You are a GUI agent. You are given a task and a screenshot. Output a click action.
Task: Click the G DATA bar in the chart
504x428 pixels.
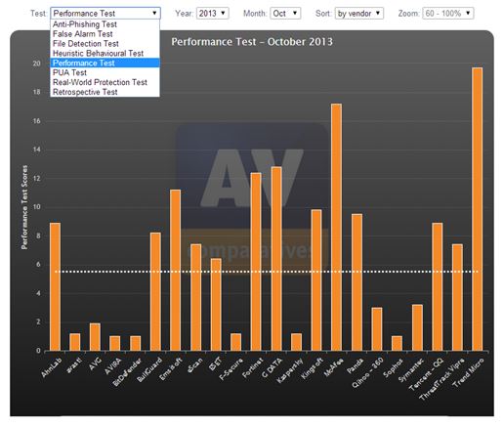tap(276, 259)
